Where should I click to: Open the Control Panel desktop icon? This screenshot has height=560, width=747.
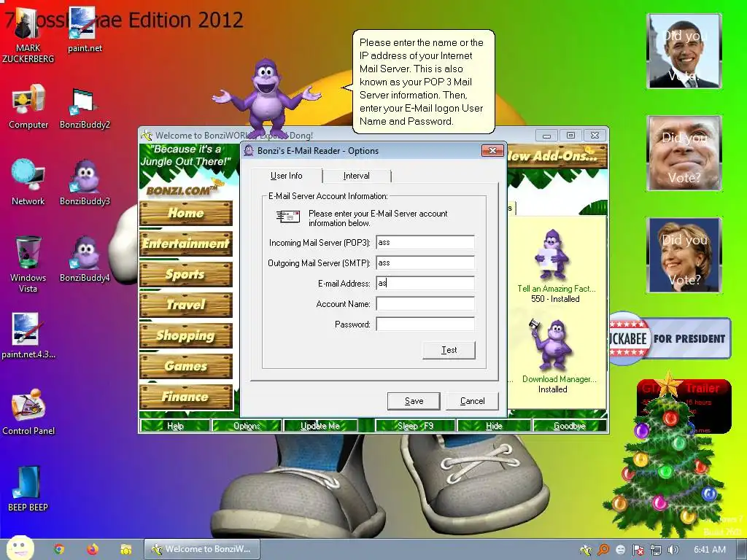pyautogui.click(x=28, y=413)
